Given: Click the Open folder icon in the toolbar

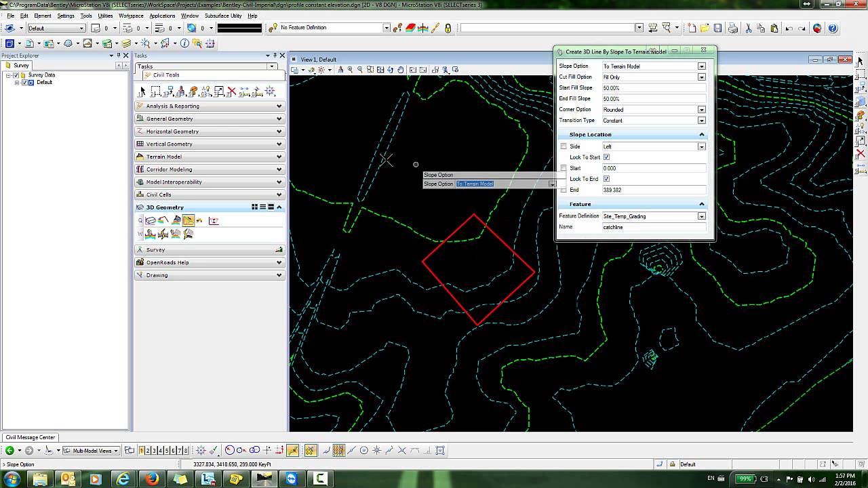Looking at the screenshot, I should [705, 28].
